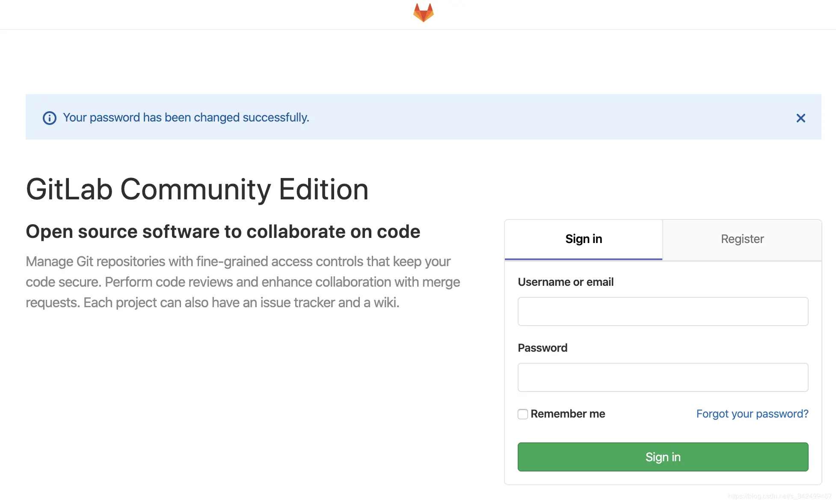Enable the Remember me checkbox
Viewport: 836px width, 504px height.
(x=522, y=414)
